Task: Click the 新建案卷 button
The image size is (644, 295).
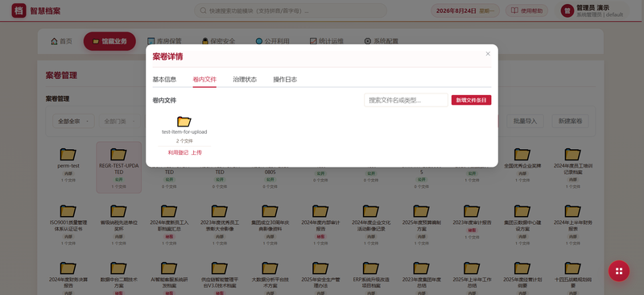Action: pyautogui.click(x=570, y=122)
